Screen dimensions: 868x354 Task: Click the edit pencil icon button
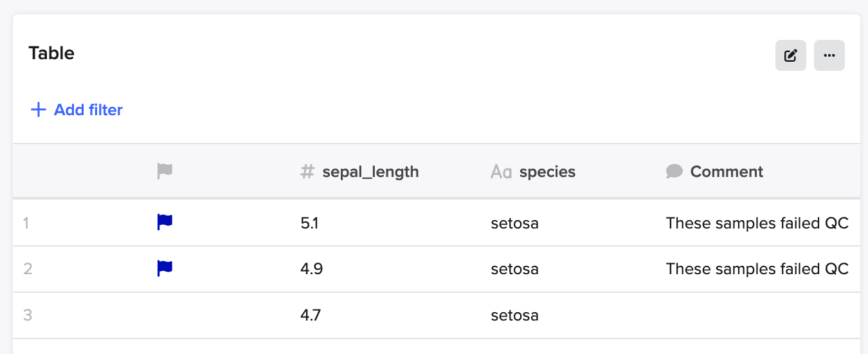coord(790,55)
